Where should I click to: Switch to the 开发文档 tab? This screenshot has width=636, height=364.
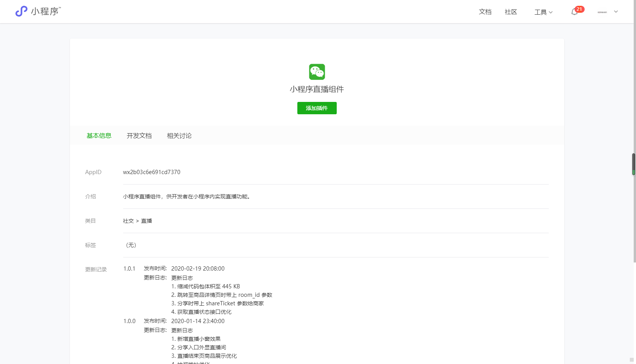[139, 135]
